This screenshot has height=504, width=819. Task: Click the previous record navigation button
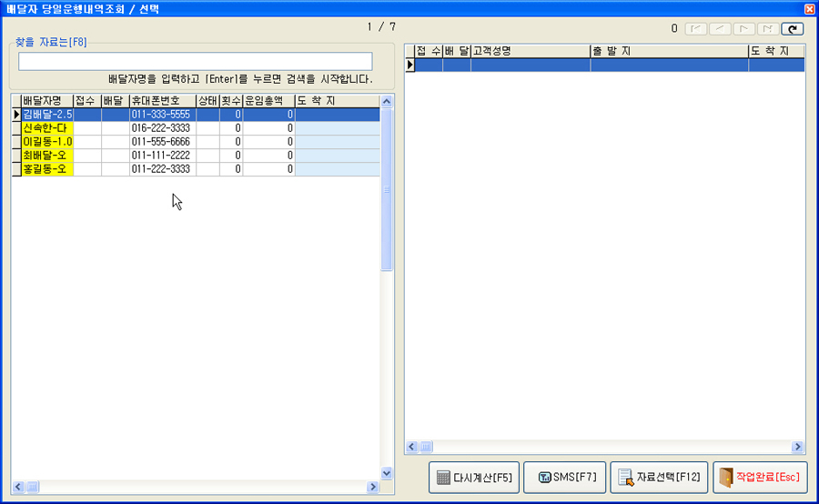click(720, 29)
